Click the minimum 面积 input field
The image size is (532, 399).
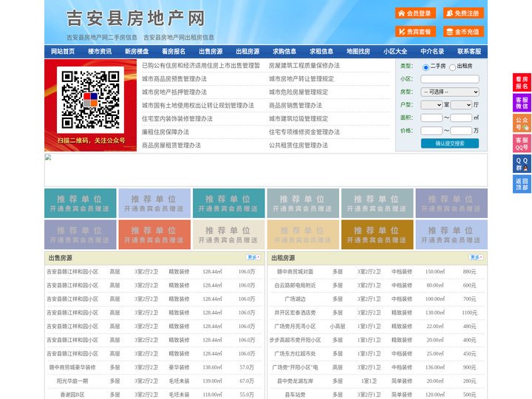(432, 117)
